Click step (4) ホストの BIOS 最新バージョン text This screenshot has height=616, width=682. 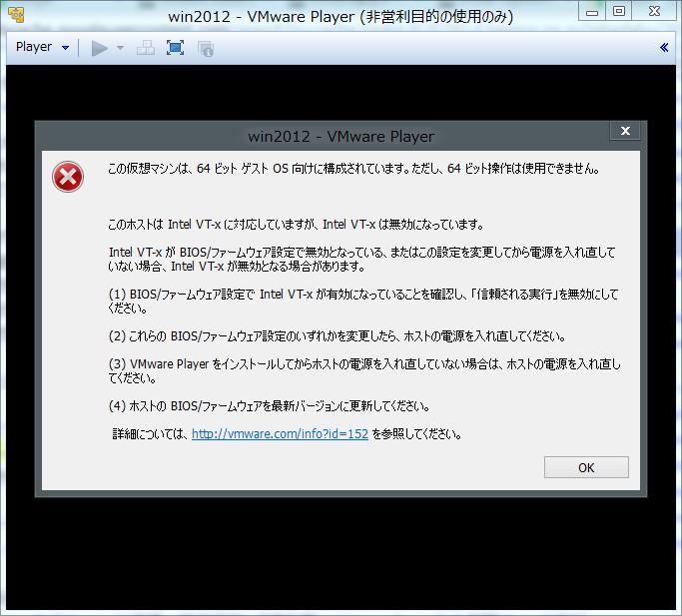(269, 406)
